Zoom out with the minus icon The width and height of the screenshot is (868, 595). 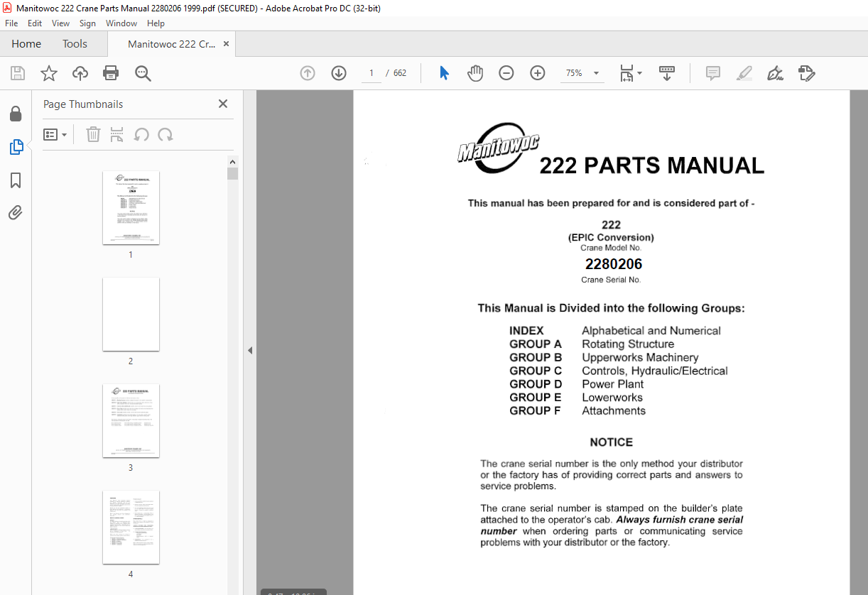point(506,73)
